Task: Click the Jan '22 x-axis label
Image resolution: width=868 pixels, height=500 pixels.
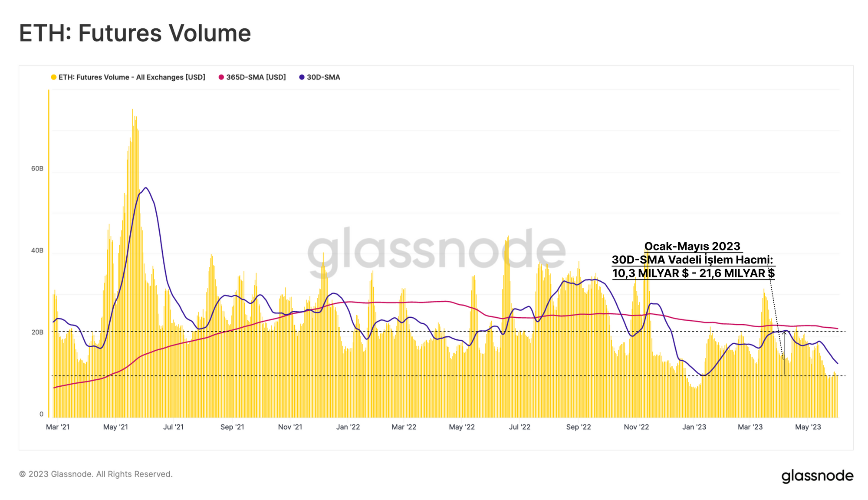Action: tap(348, 427)
